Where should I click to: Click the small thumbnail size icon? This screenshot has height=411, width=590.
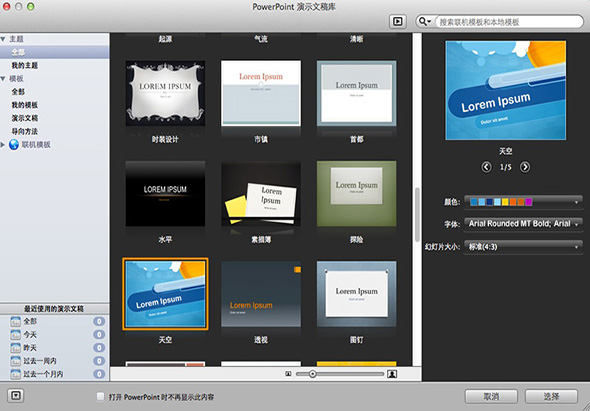coord(288,374)
